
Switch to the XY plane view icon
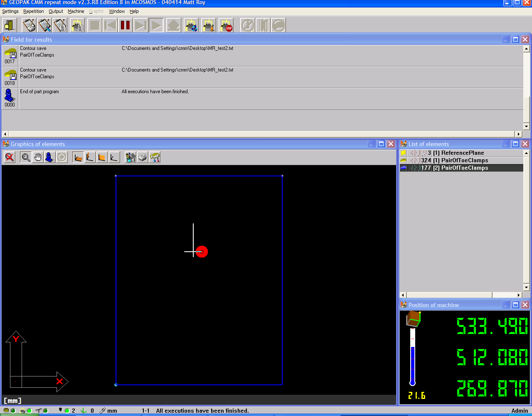[78, 157]
